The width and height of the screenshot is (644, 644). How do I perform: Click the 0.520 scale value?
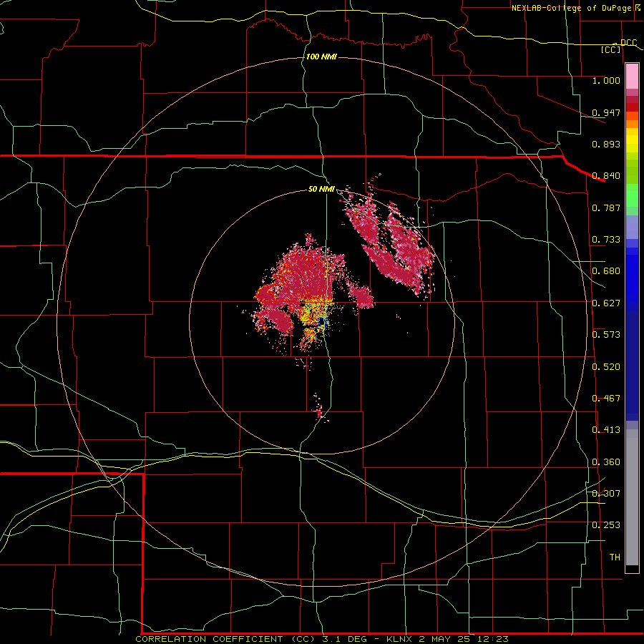tap(606, 367)
